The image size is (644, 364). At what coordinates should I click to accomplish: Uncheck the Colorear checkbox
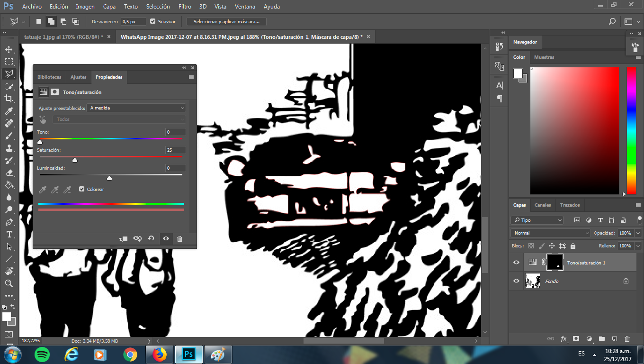click(82, 189)
